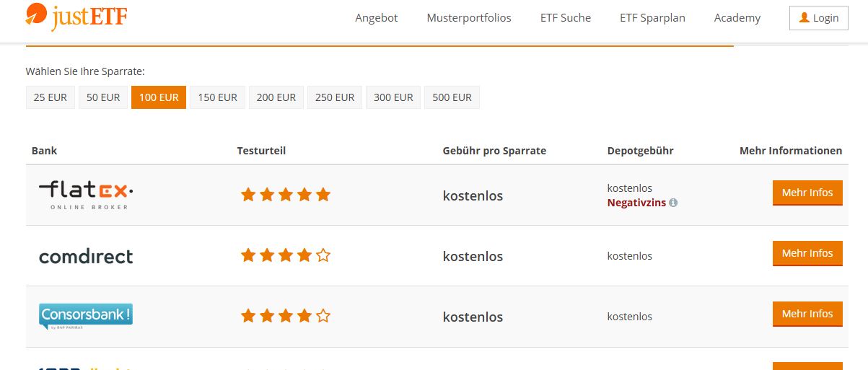Click the Consorsbank logo
The image size is (868, 370).
86,316
